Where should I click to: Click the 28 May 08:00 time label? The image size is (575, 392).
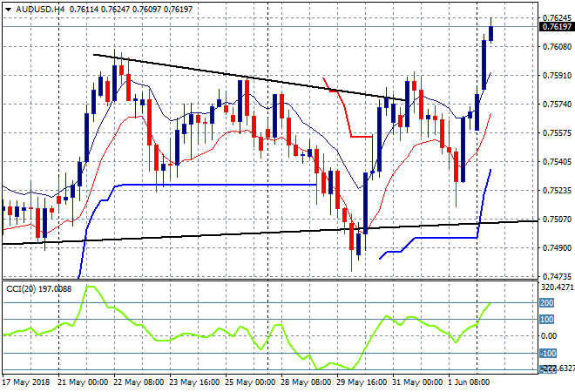pos(306,382)
